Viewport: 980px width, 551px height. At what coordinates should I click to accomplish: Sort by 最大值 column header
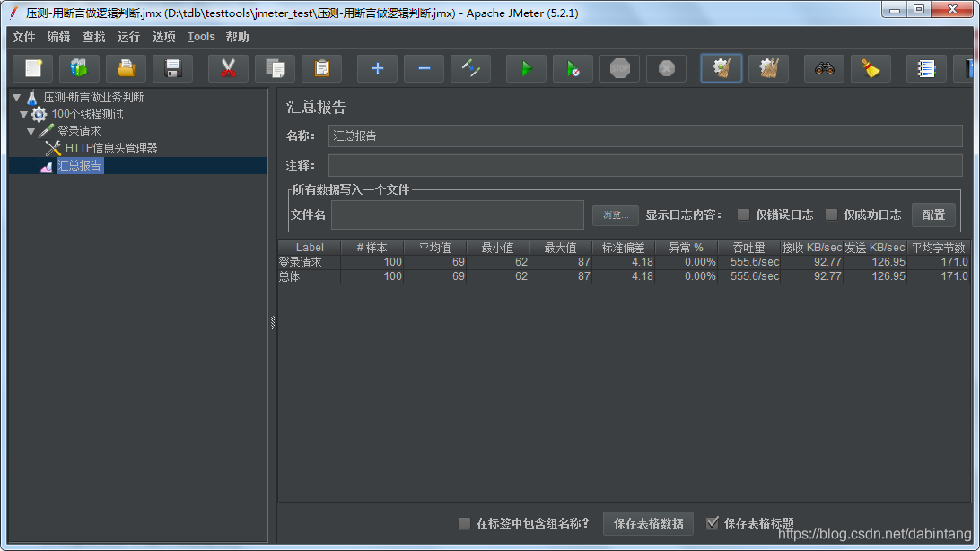click(x=561, y=248)
